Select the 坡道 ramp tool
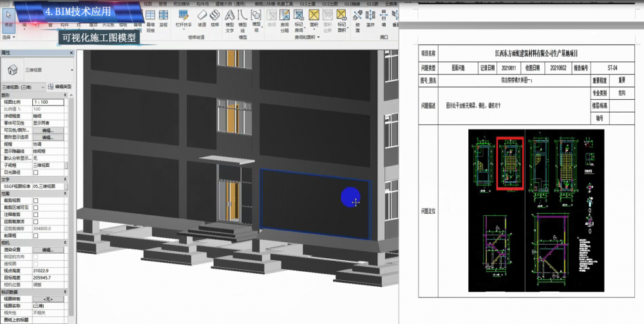This screenshot has height=324, width=644. pos(202,17)
